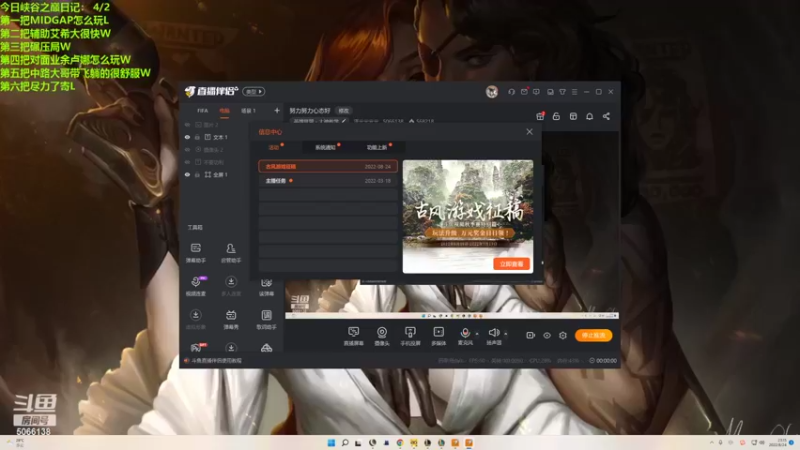This screenshot has width=800, height=450.
Task: Open the Windows taskbar search icon
Action: (345, 443)
